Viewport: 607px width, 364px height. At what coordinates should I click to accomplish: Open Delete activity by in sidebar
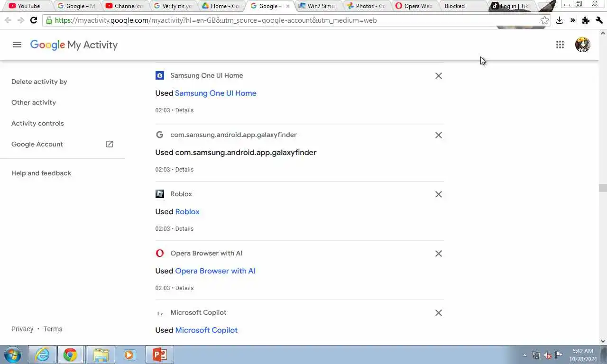[39, 82]
